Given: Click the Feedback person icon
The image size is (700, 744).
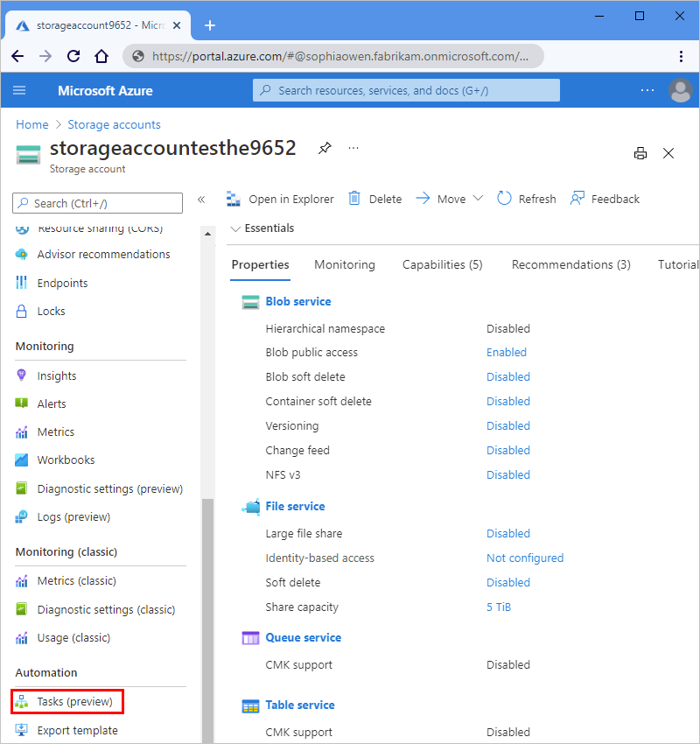Looking at the screenshot, I should click(577, 199).
